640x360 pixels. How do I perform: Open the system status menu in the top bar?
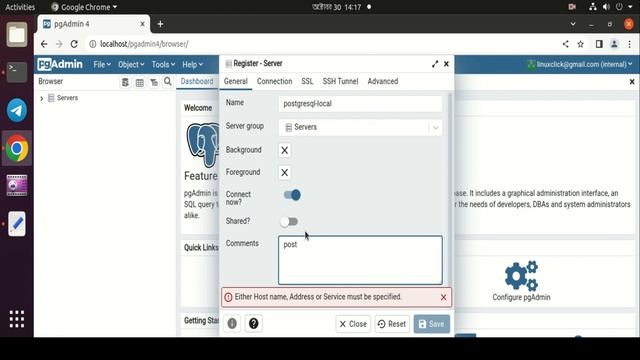[611, 7]
